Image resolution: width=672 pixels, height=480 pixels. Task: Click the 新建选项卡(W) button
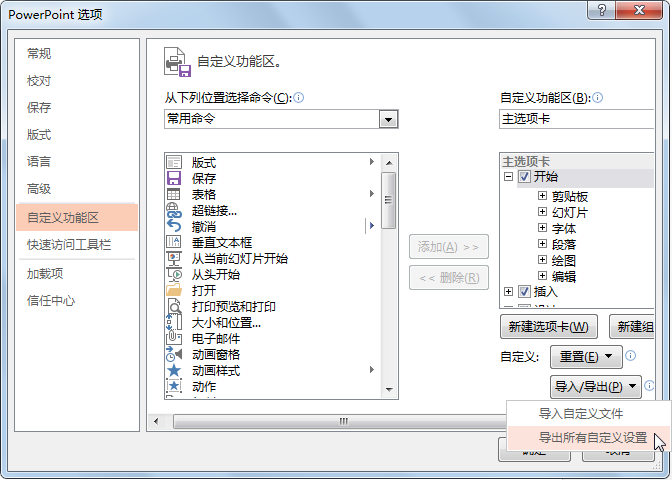click(x=549, y=327)
